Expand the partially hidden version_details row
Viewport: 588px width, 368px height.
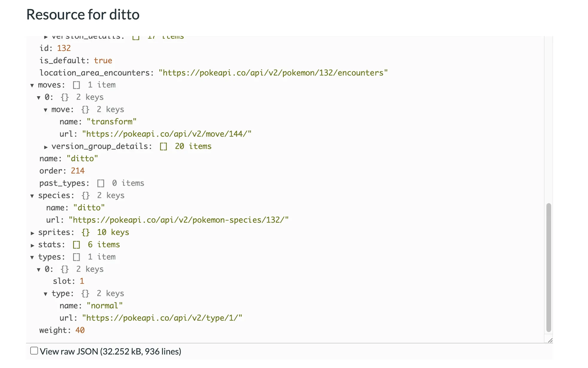click(46, 37)
